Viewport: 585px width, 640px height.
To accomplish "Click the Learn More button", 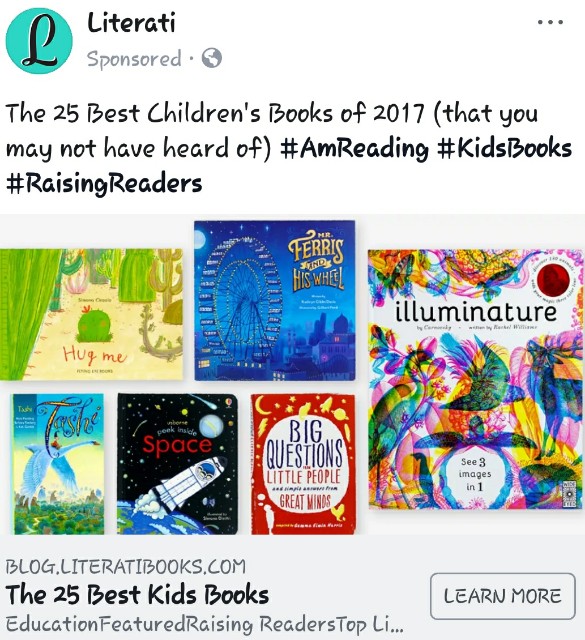I will (503, 596).
